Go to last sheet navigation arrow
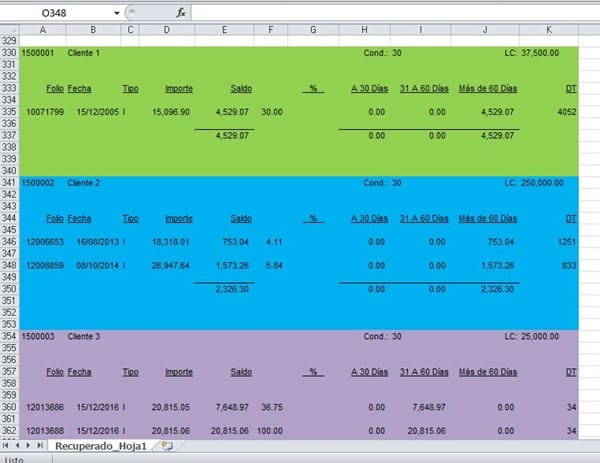The width and height of the screenshot is (600, 463). [x=39, y=445]
